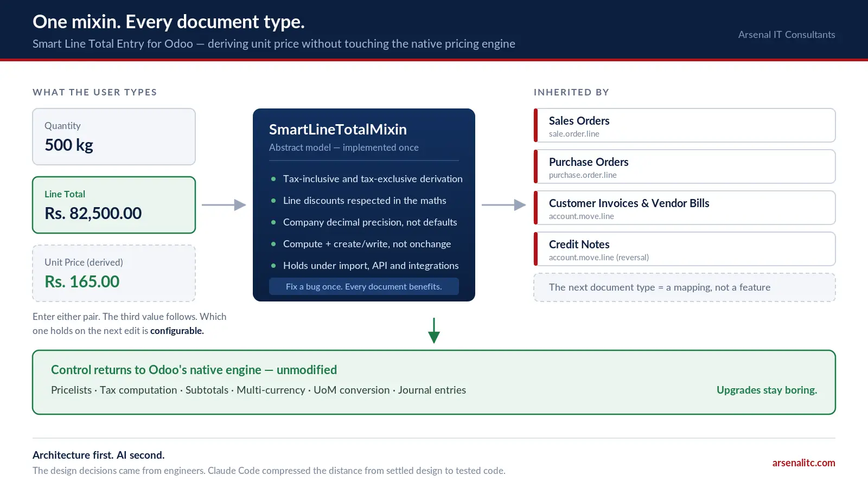868x488 pixels.
Task: Select the Line Total Rs. 82,500.00 card
Action: pyautogui.click(x=114, y=205)
